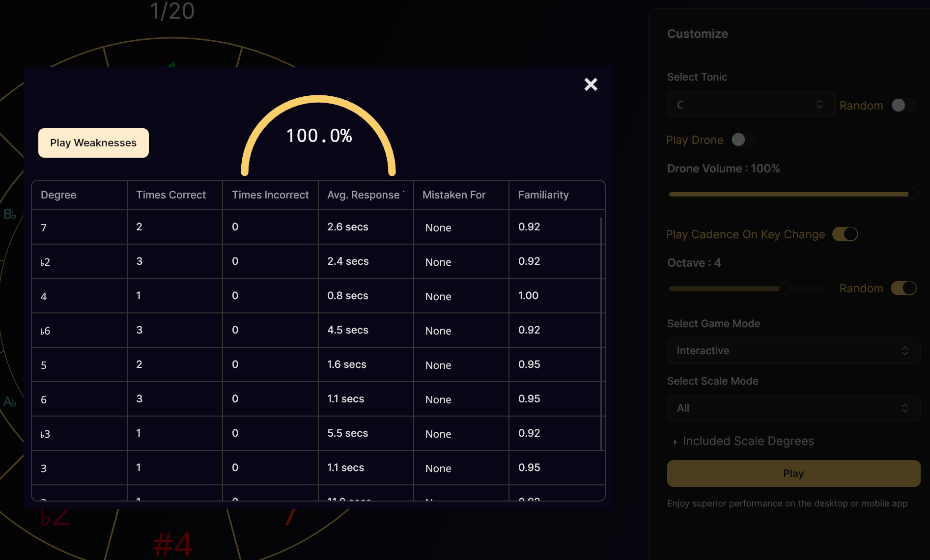Click the Play Weaknesses button
The image size is (930, 560).
tap(93, 143)
